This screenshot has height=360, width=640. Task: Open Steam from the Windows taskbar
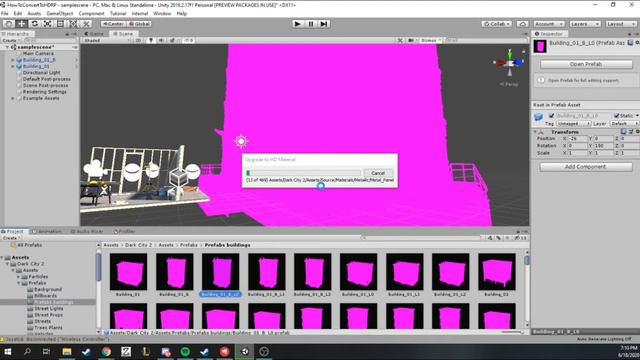(86, 351)
